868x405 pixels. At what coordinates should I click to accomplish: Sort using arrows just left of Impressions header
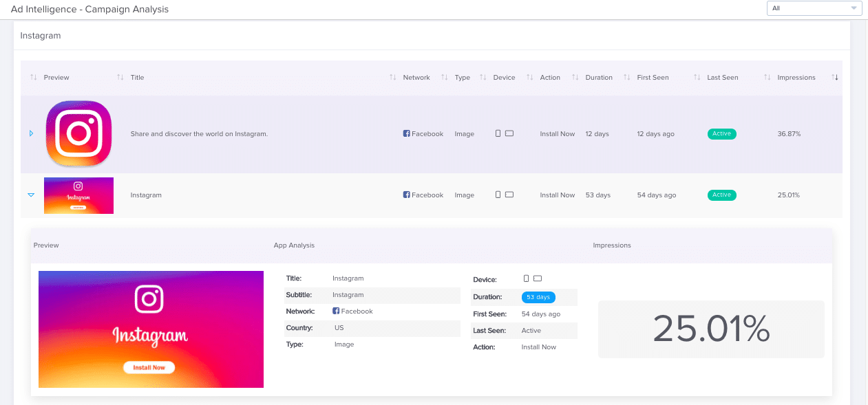point(768,78)
